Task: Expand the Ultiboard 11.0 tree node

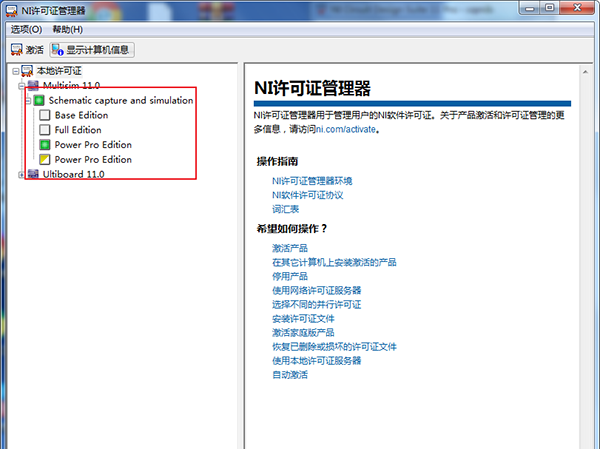Action: click(x=21, y=175)
